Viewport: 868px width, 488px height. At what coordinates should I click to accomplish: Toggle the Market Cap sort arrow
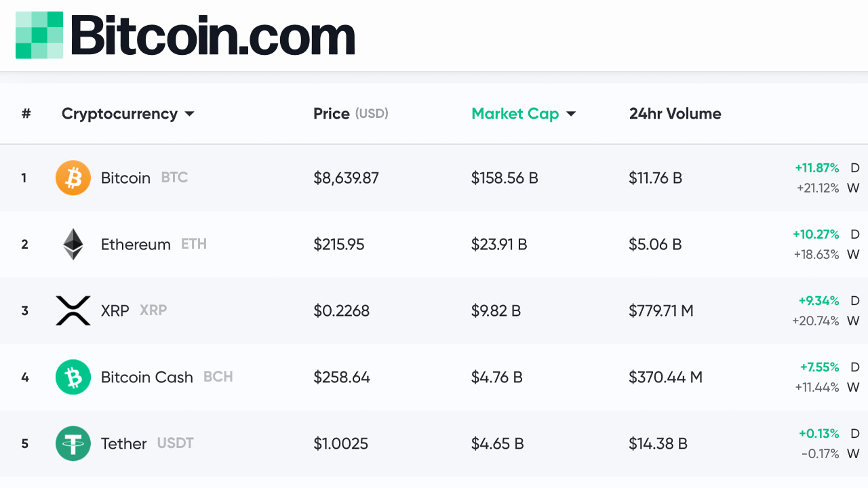click(571, 114)
